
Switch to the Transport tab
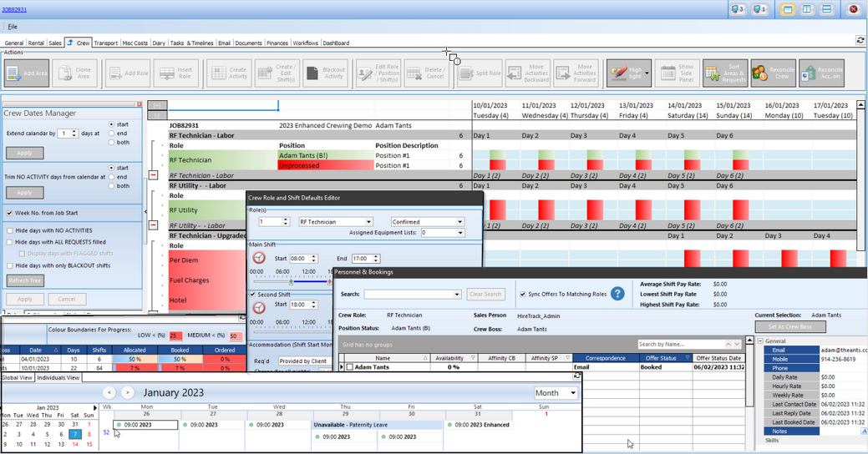[x=105, y=43]
